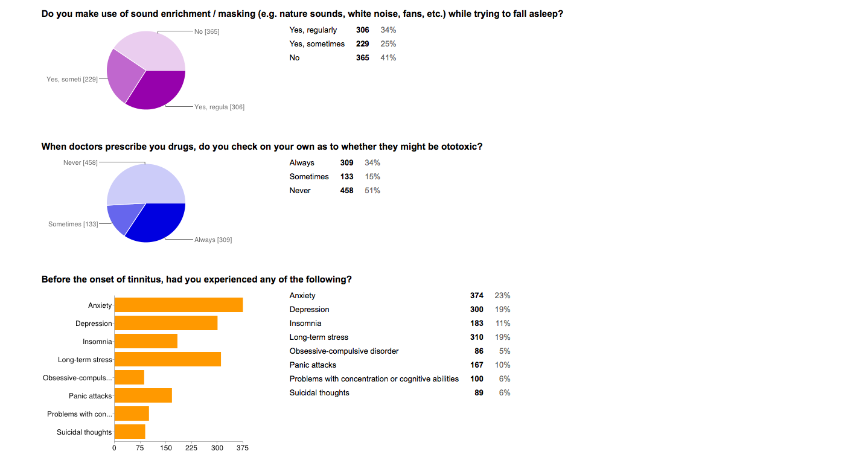Image resolution: width=868 pixels, height=466 pixels.
Task: Select the 'Sometimes [133]' pie slice
Action: 124,217
